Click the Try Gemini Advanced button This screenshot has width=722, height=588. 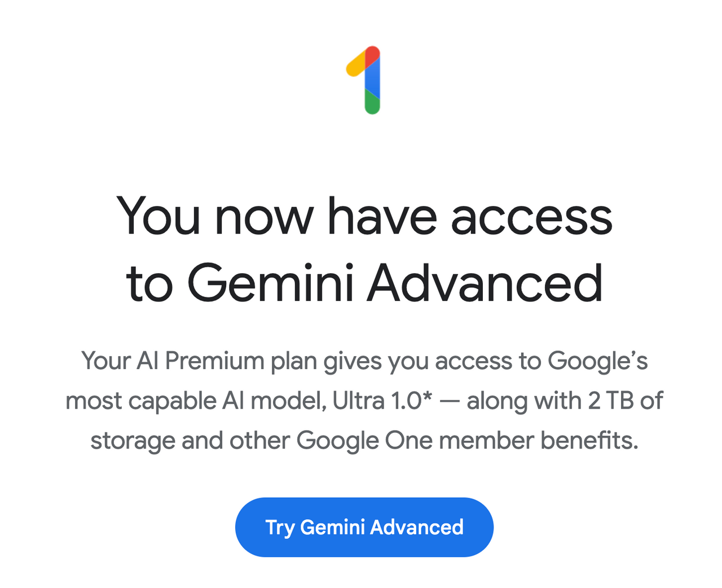tap(364, 527)
